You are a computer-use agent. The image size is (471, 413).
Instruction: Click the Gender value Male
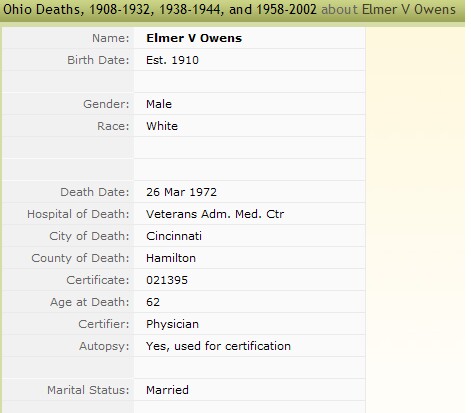pyautogui.click(x=159, y=104)
